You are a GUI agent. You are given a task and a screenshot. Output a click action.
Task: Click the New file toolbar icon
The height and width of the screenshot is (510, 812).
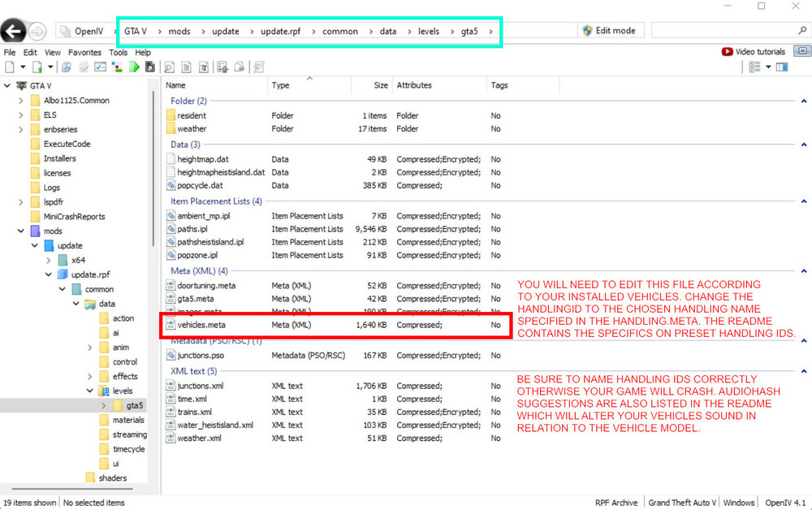[9, 67]
